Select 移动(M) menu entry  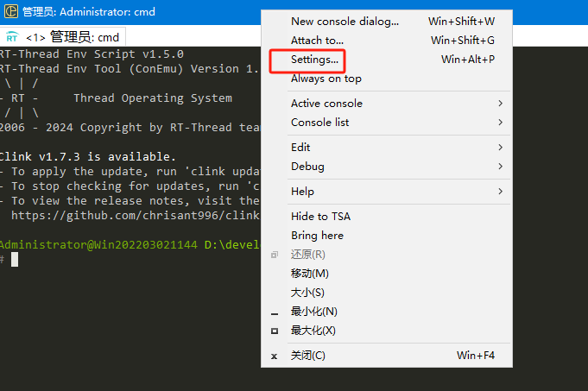coord(387,274)
